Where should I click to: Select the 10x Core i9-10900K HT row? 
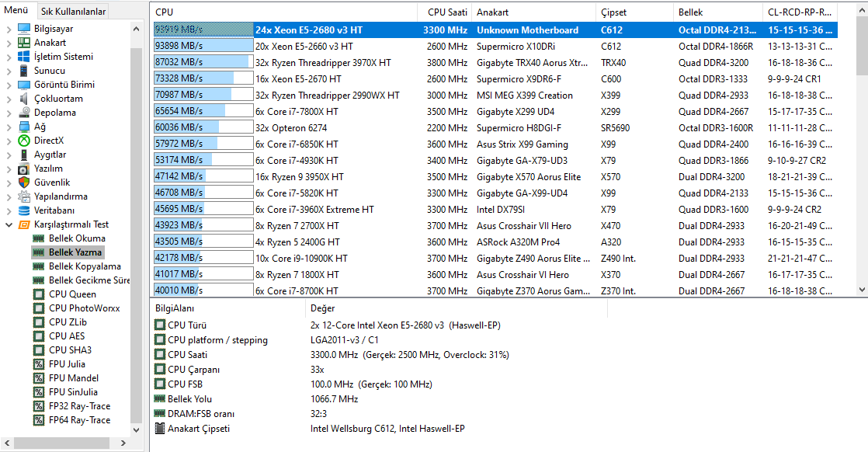point(495,258)
